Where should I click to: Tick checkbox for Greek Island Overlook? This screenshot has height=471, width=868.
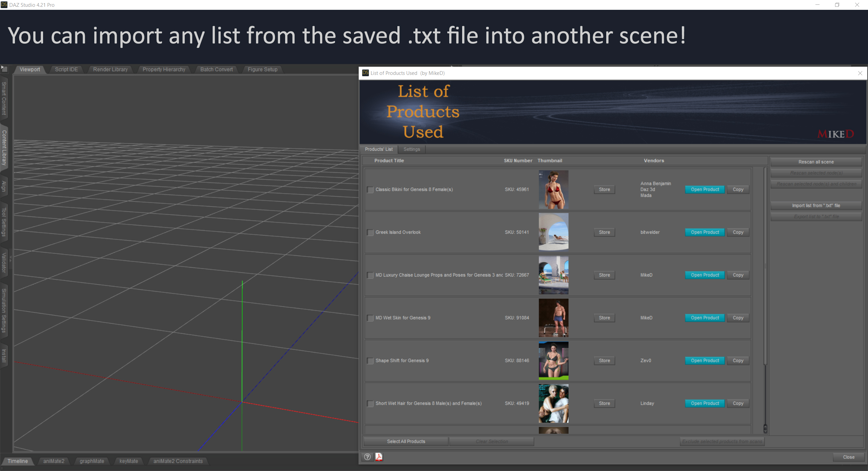pyautogui.click(x=370, y=232)
